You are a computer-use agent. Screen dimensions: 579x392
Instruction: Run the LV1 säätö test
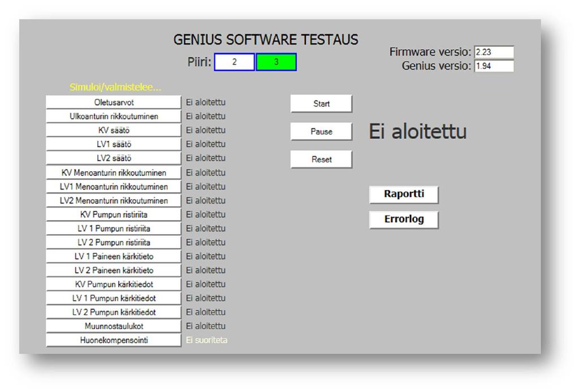[114, 144]
